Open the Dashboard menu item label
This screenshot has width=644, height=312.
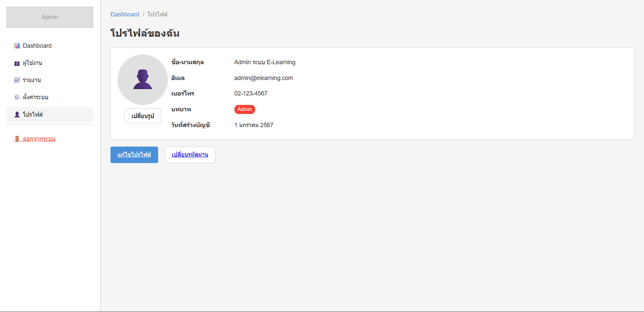[x=37, y=46]
